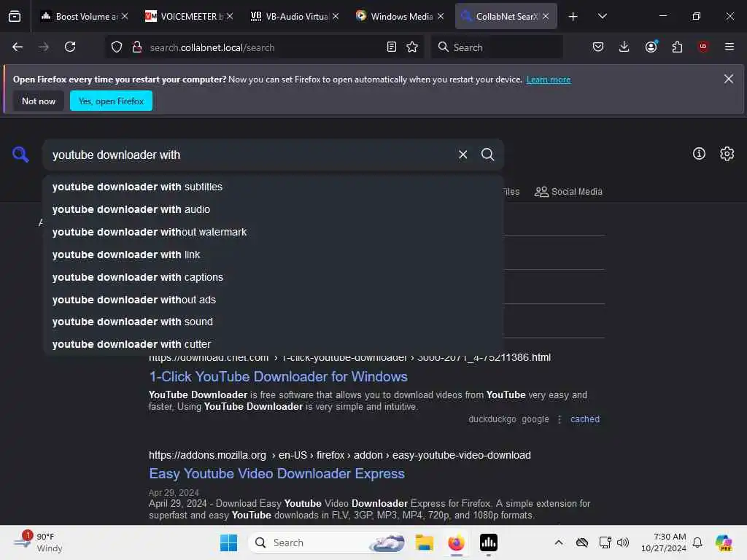
Task: Click first result's download.cnet.com URL
Action: point(349,357)
